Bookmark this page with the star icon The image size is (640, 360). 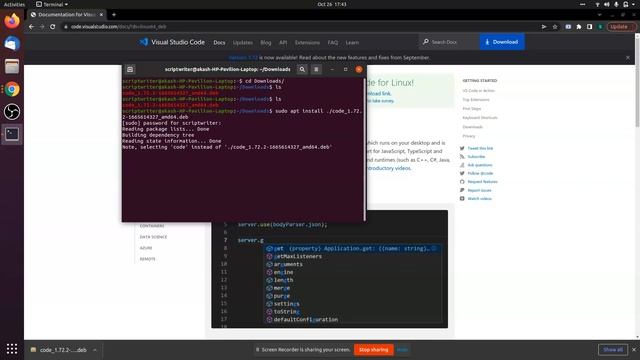555,27
